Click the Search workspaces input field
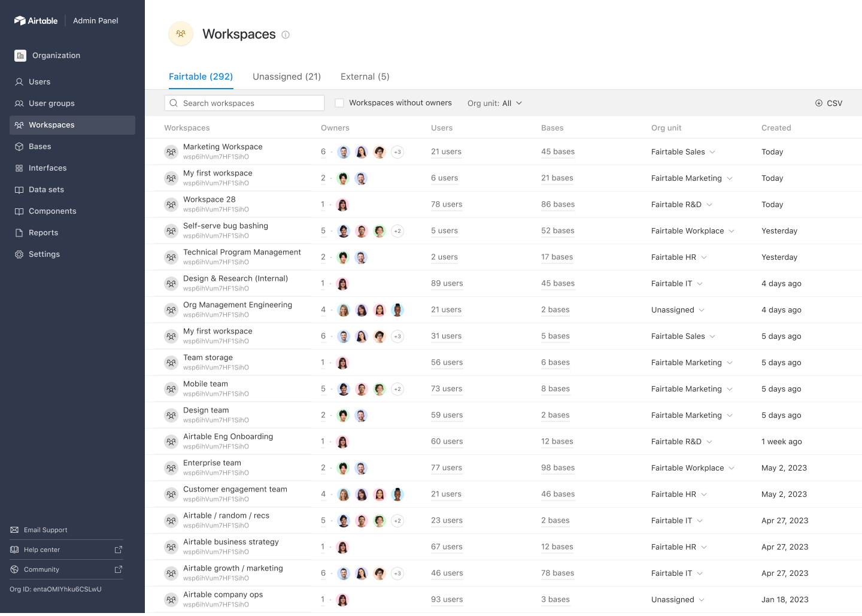 point(244,102)
